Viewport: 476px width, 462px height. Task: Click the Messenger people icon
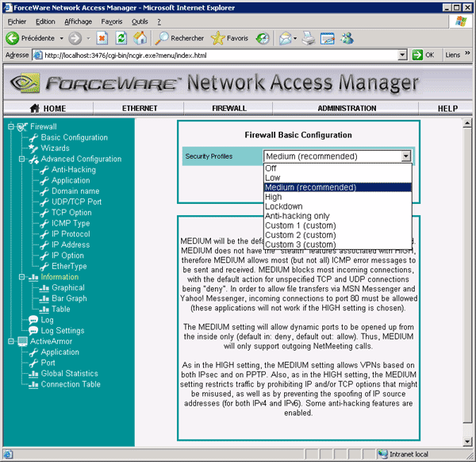coord(347,38)
